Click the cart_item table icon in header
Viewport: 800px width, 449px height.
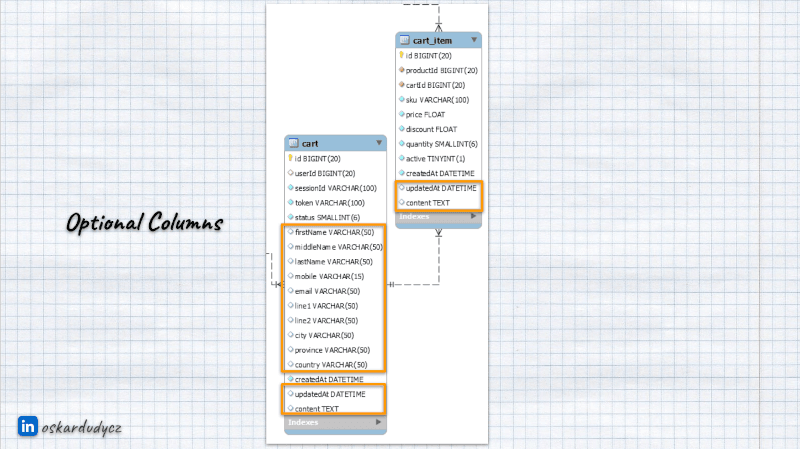click(405, 40)
